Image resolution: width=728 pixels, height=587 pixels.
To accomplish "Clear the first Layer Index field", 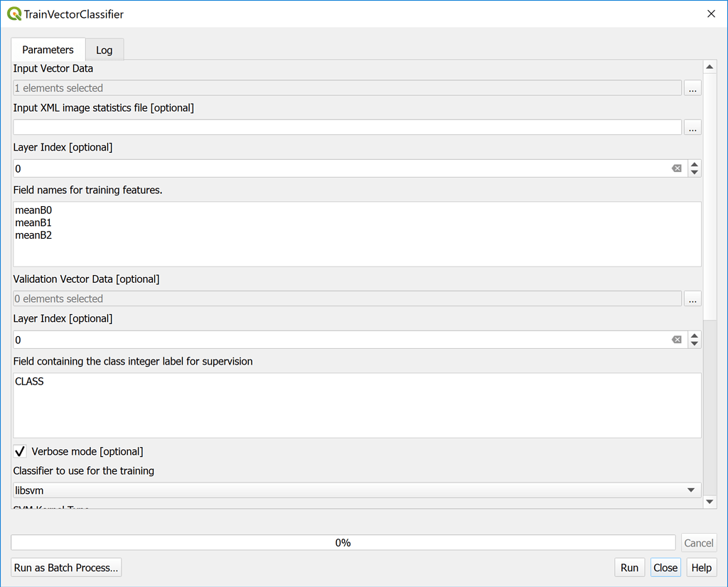I will tap(676, 168).
